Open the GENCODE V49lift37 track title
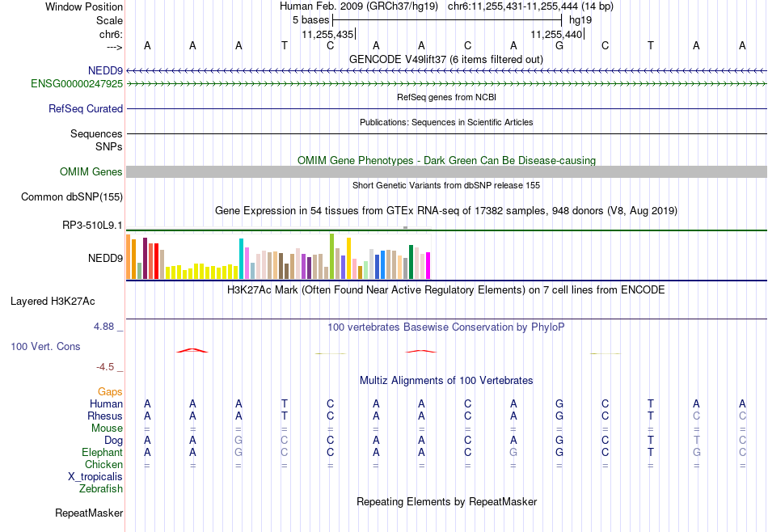768x532 pixels. tap(446, 59)
